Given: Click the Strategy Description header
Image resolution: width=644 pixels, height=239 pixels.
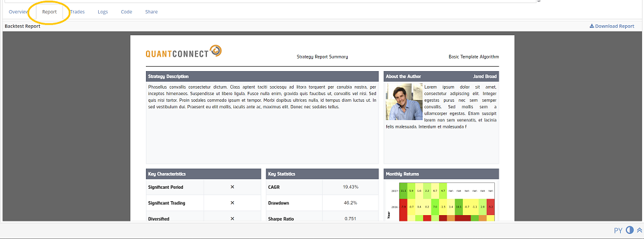Looking at the screenshot, I should pos(262,76).
